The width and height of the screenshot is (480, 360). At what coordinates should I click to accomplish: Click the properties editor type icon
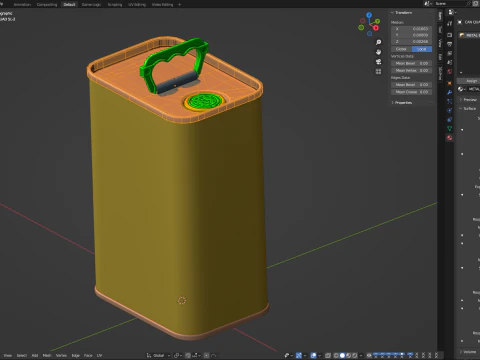pyautogui.click(x=452, y=12)
